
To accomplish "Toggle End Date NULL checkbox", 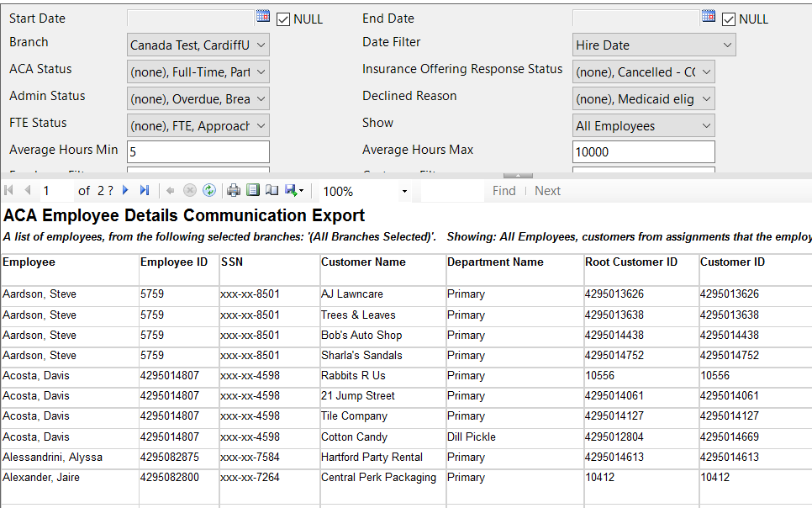I will click(728, 19).
